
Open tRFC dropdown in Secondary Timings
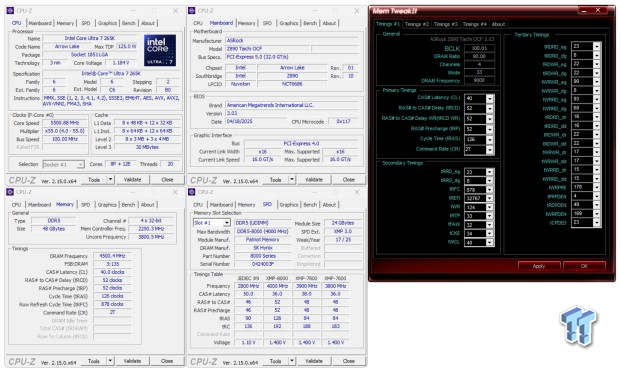(x=490, y=190)
